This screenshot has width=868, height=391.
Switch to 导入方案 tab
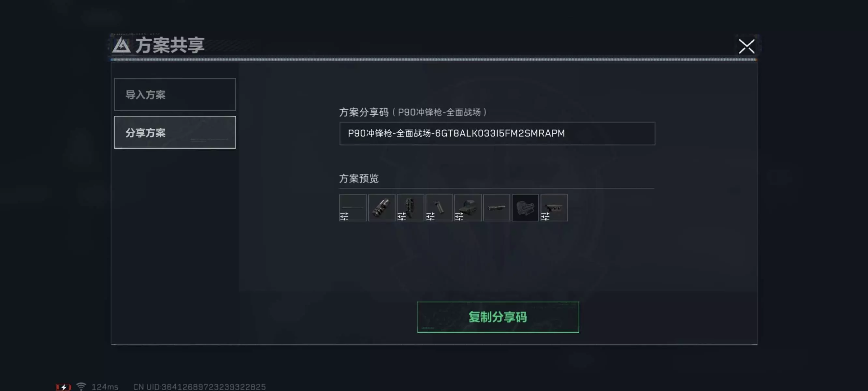tap(175, 94)
